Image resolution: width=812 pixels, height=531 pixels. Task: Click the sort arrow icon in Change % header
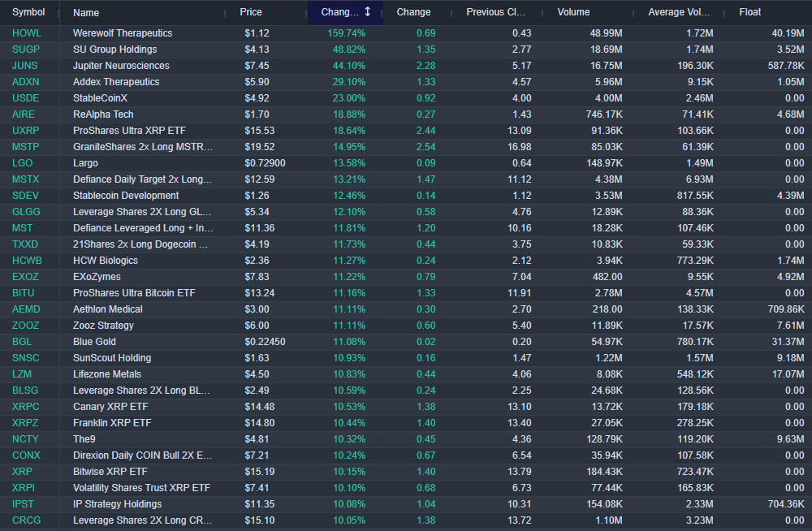(x=368, y=12)
